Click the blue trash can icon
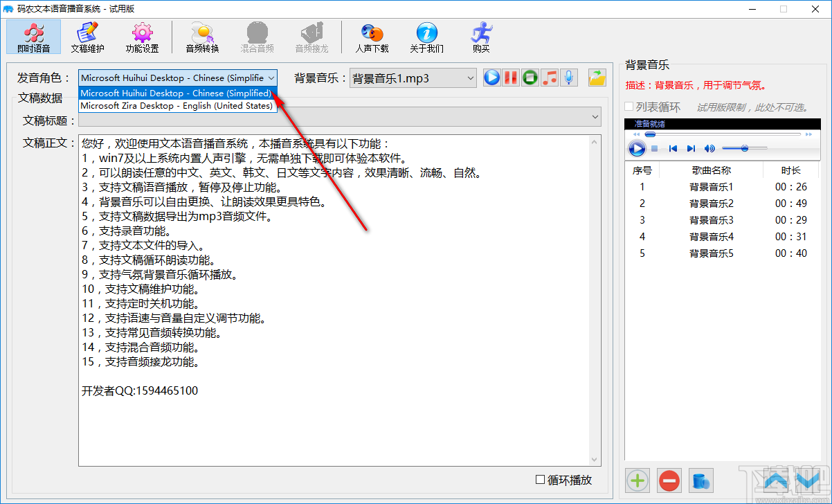832x504 pixels. pos(701,480)
